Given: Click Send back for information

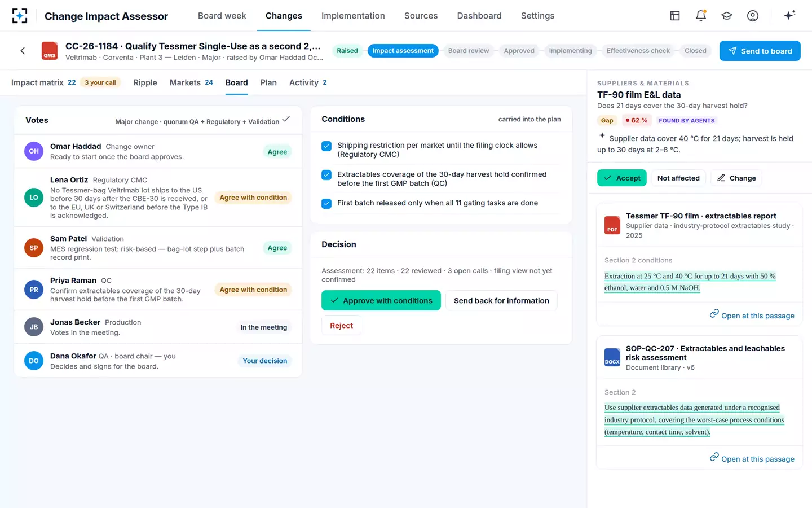Looking at the screenshot, I should 501,300.
